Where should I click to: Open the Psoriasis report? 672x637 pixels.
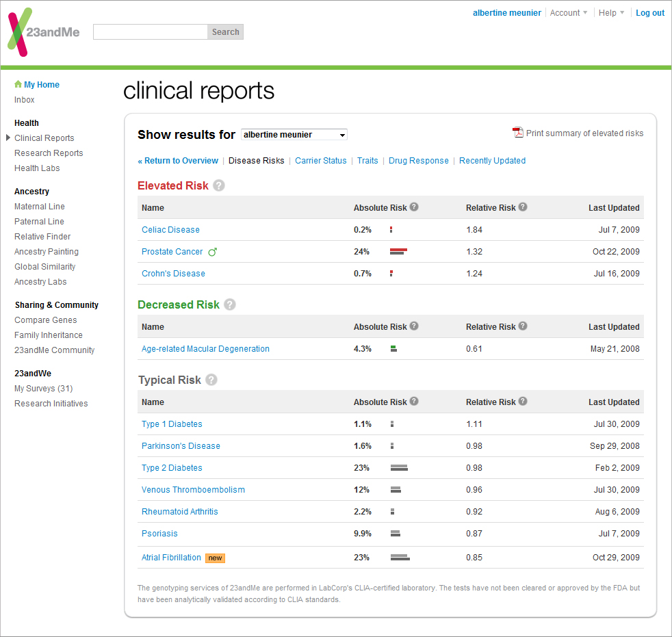pos(159,533)
